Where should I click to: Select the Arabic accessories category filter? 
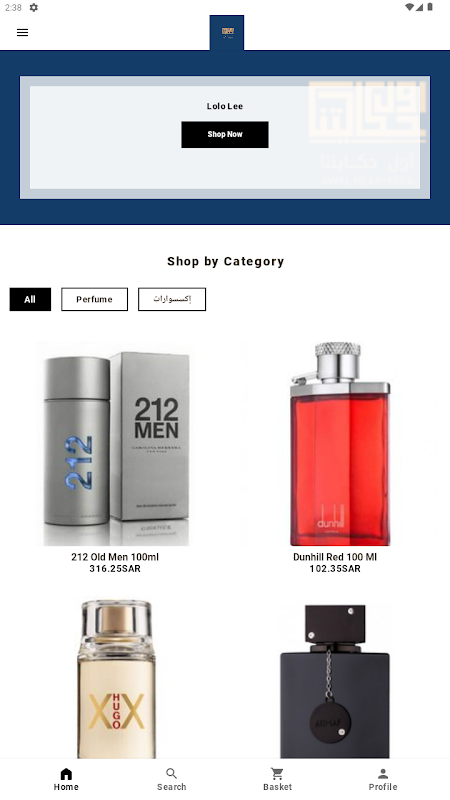[172, 299]
